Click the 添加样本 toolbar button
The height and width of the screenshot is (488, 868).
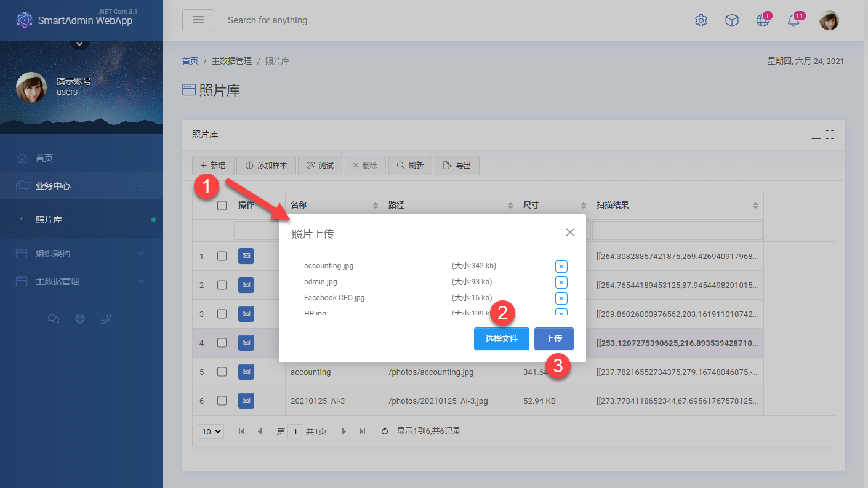click(267, 166)
